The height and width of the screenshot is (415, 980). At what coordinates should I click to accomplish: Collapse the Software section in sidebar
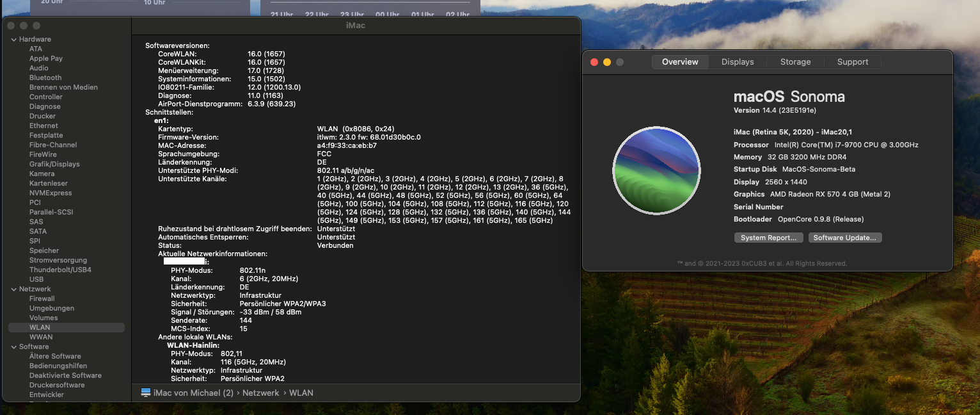[13, 347]
